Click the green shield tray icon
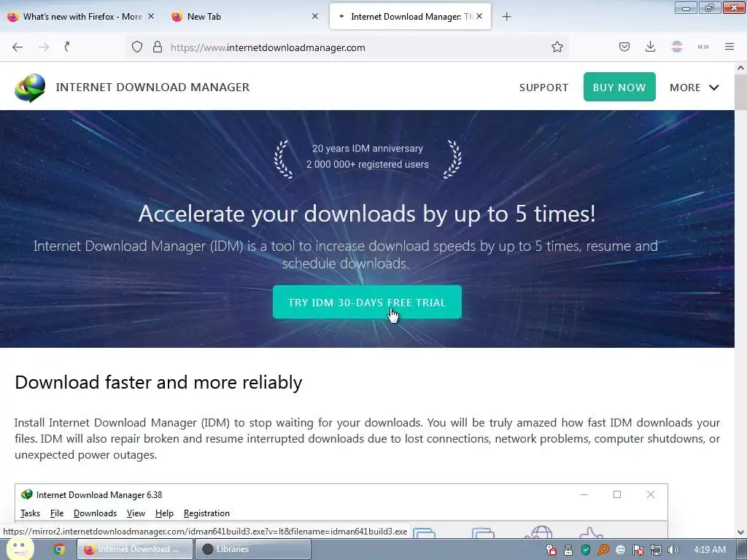This screenshot has height=560, width=747. pos(586,550)
